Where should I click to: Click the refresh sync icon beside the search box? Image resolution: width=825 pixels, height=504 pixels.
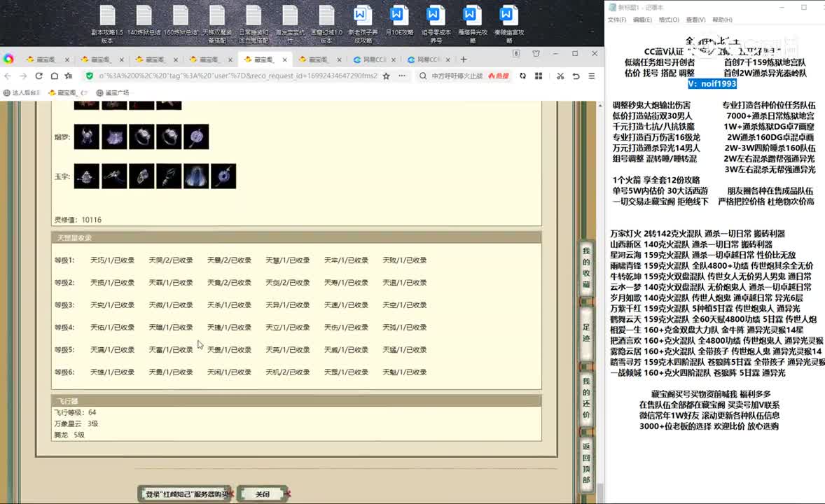[522, 76]
